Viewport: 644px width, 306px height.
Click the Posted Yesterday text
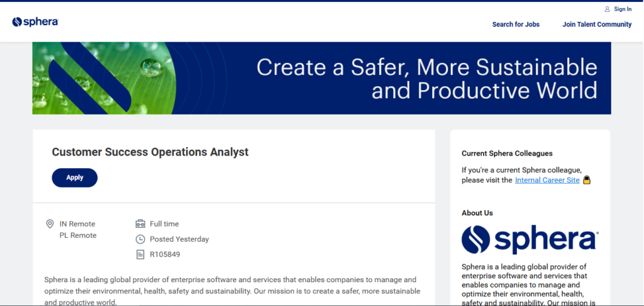[179, 239]
